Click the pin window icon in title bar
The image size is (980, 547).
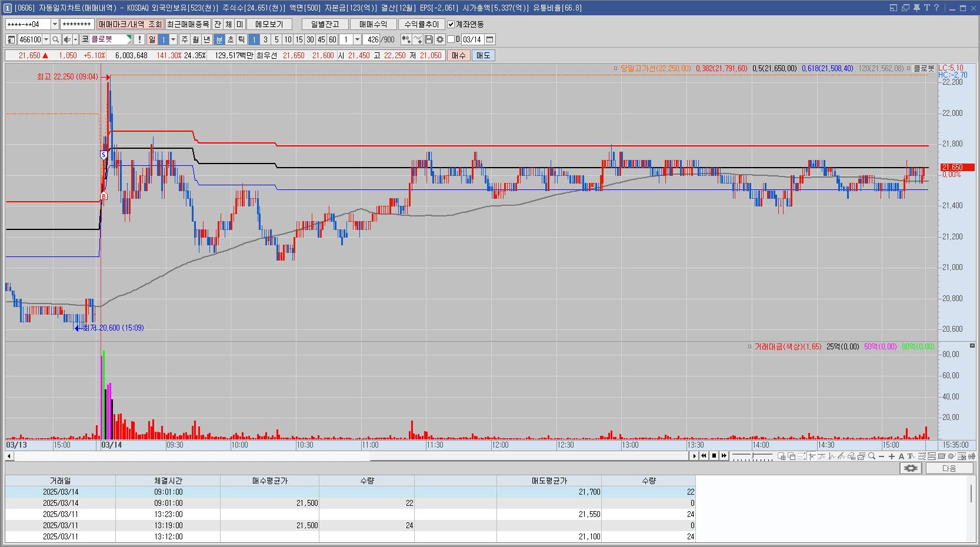coord(918,8)
